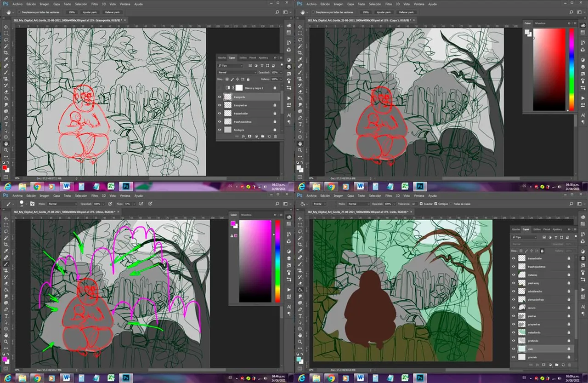
Task: Click the rainbow hue slider in Capa 5 window
Action: click(571, 69)
